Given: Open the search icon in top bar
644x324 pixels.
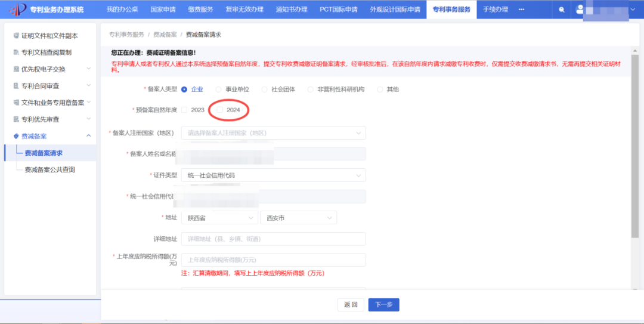Looking at the screenshot, I should [562, 10].
